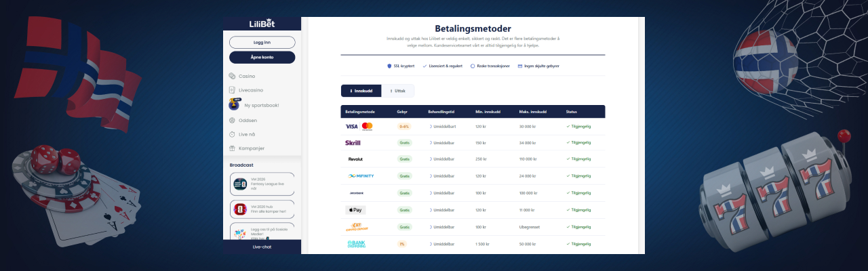Screen dimensions: 868x271
Task: Select the Revolut payment row
Action: tap(473, 159)
